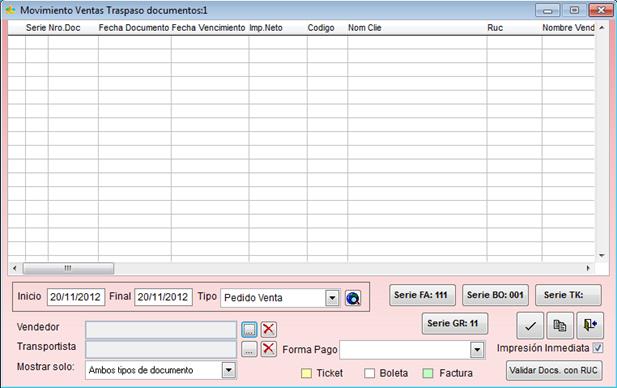Click the Fecha Vencimiento column header
The image size is (617, 388).
[x=209, y=28]
